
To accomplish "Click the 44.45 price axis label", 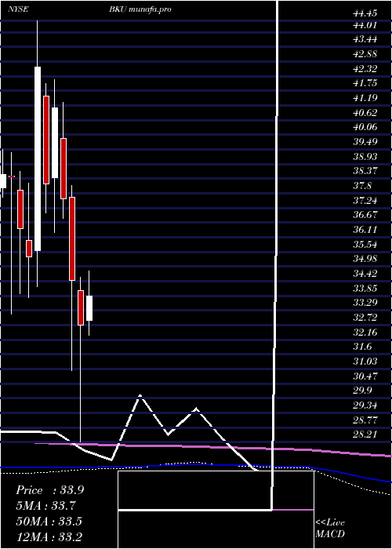I will coord(365,13).
